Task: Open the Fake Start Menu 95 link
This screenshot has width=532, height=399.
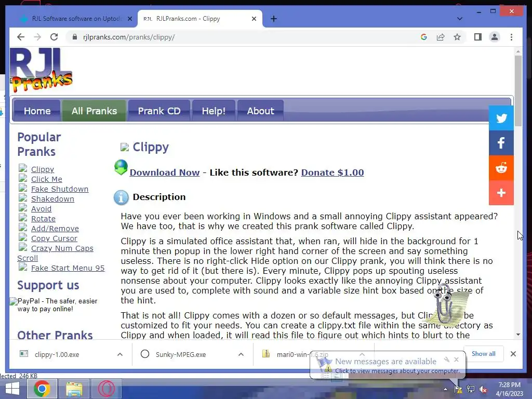Action: [x=68, y=268]
